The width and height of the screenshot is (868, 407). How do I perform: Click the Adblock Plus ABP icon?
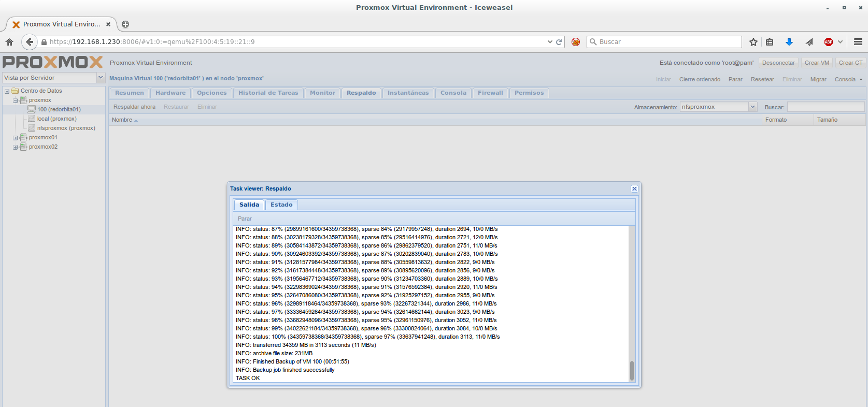[x=828, y=42]
